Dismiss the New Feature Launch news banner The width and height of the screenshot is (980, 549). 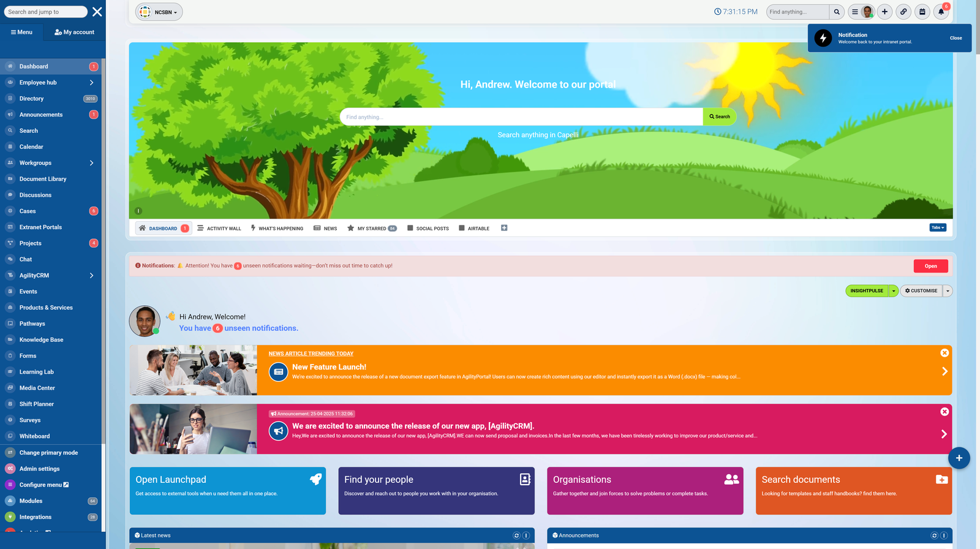[x=944, y=353]
